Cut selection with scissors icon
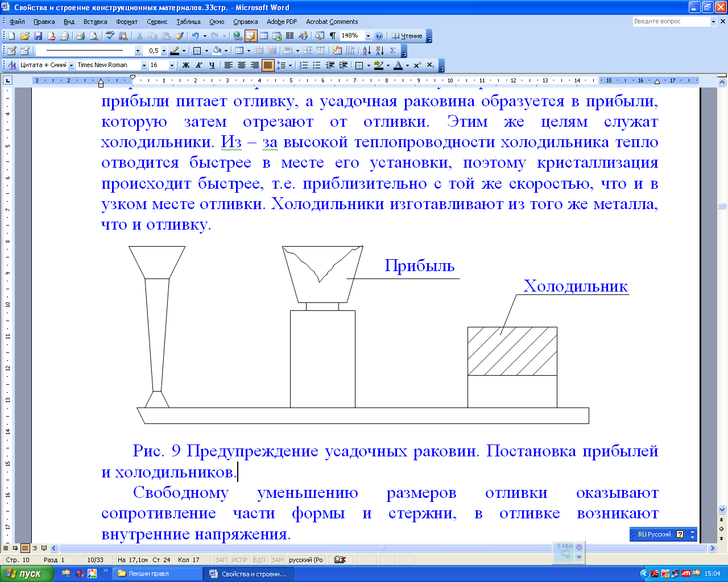The image size is (728, 582). (139, 36)
